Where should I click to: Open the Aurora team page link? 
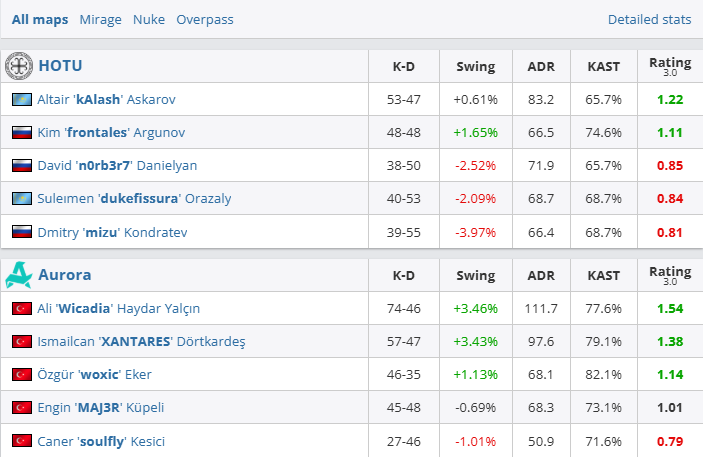[65, 274]
